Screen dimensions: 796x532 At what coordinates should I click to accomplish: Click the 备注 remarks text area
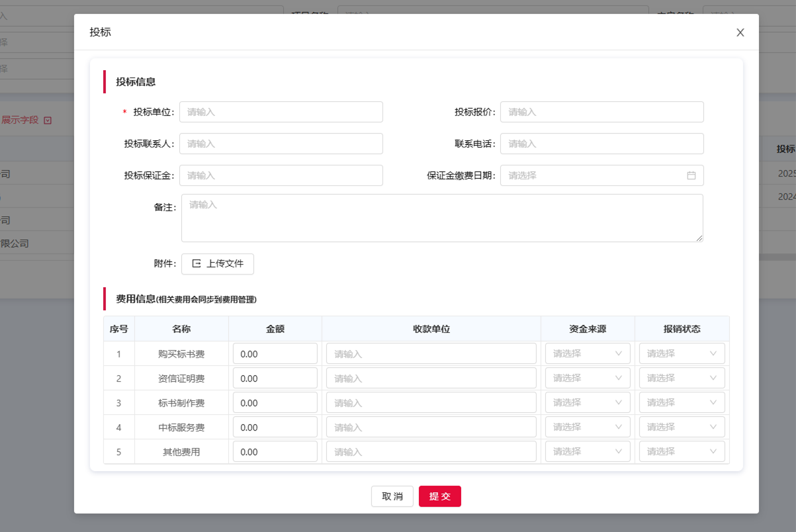442,217
